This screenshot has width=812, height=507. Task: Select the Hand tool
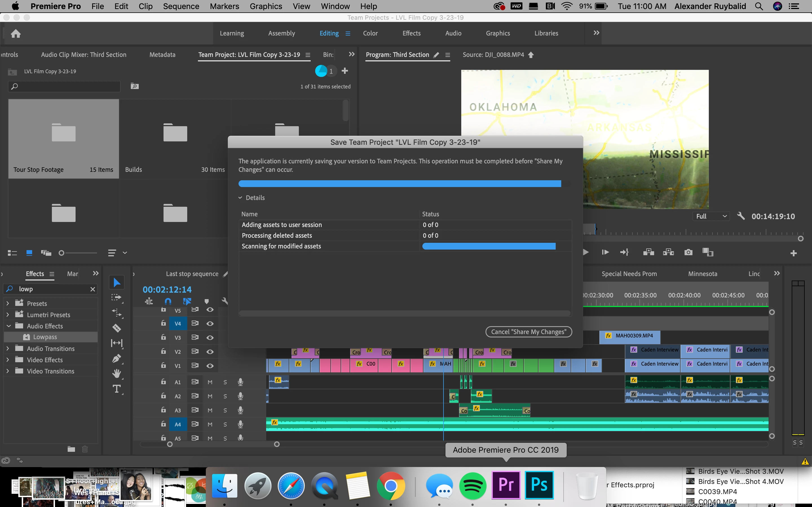tap(116, 373)
